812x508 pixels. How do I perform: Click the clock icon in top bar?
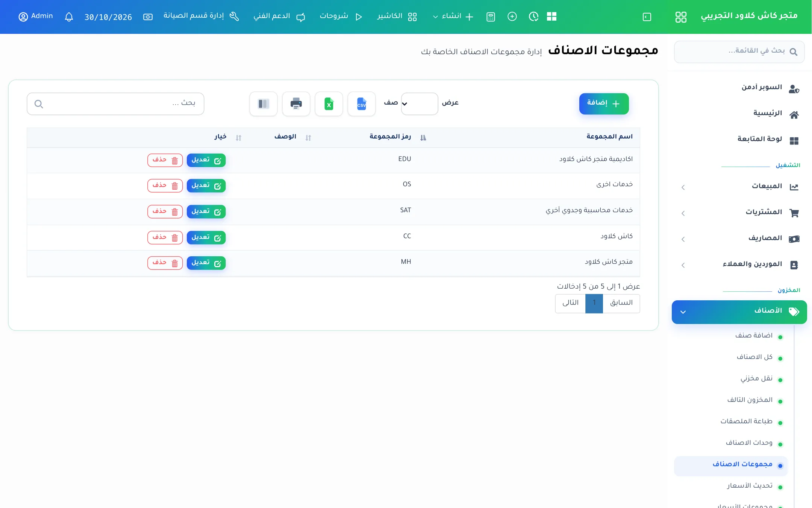[533, 17]
